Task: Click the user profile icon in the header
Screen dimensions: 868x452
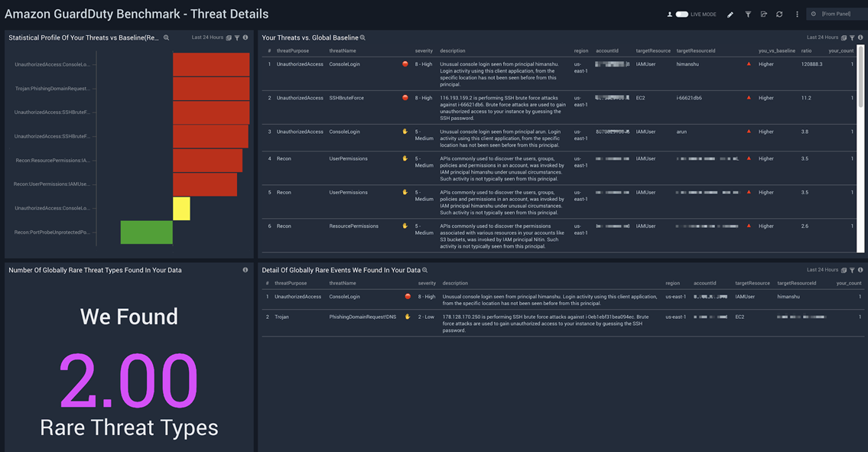Action: point(670,13)
